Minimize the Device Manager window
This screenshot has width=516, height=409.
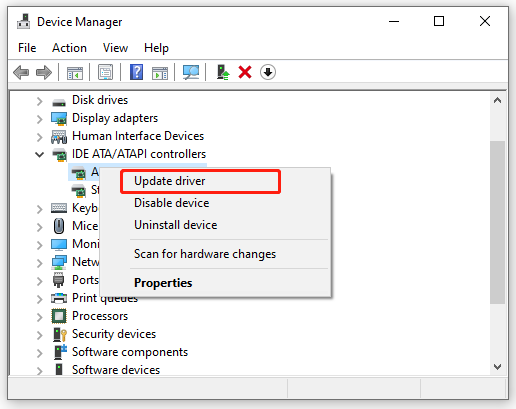point(394,22)
